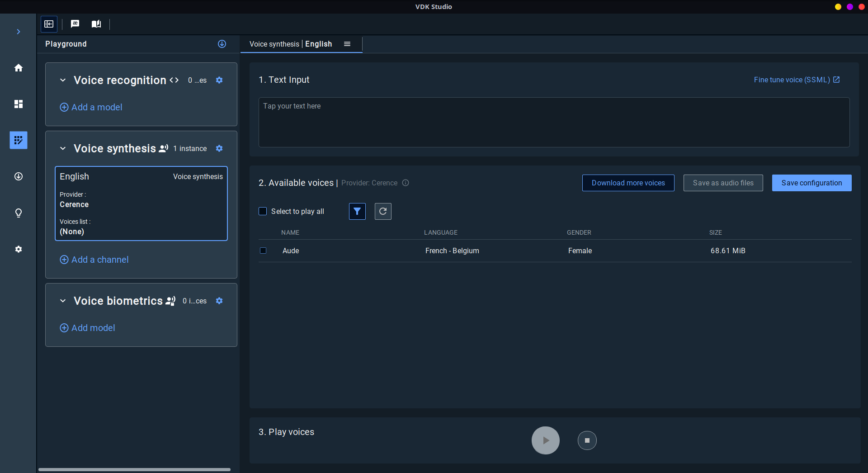Open Fine tune voice (SSML) link
Image resolution: width=868 pixels, height=473 pixels.
[797, 80]
